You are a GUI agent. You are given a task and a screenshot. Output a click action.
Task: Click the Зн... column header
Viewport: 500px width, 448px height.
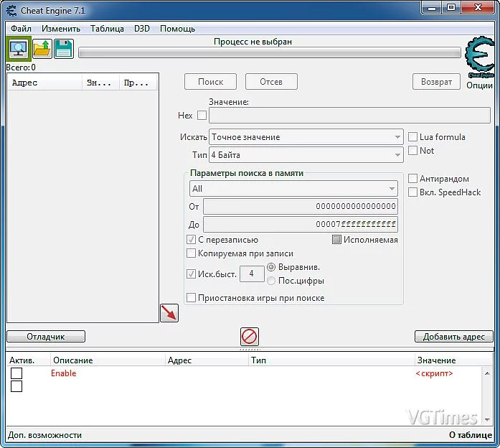[x=100, y=83]
